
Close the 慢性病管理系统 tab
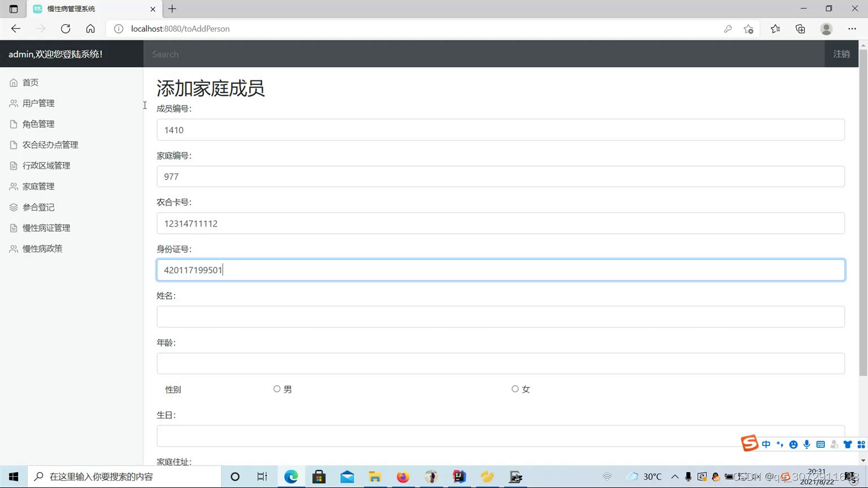coord(153,9)
